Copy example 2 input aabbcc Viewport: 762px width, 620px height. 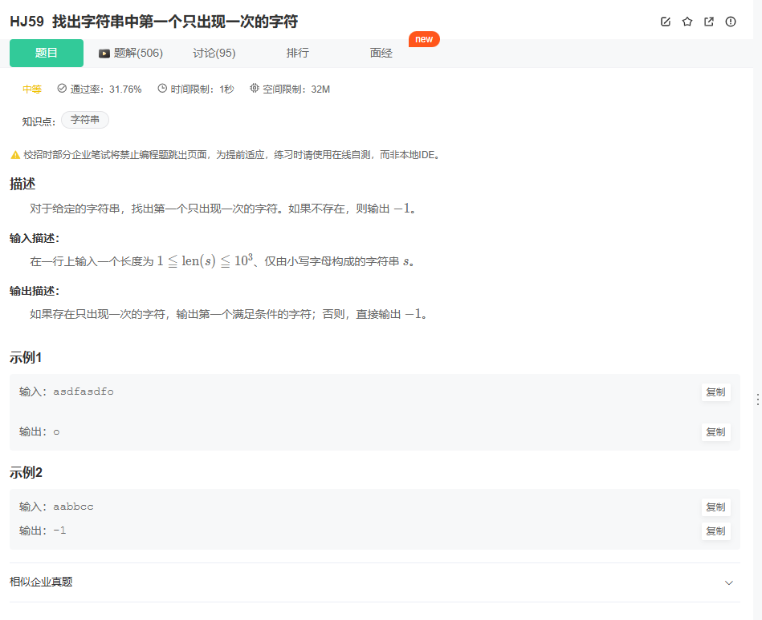[716, 507]
